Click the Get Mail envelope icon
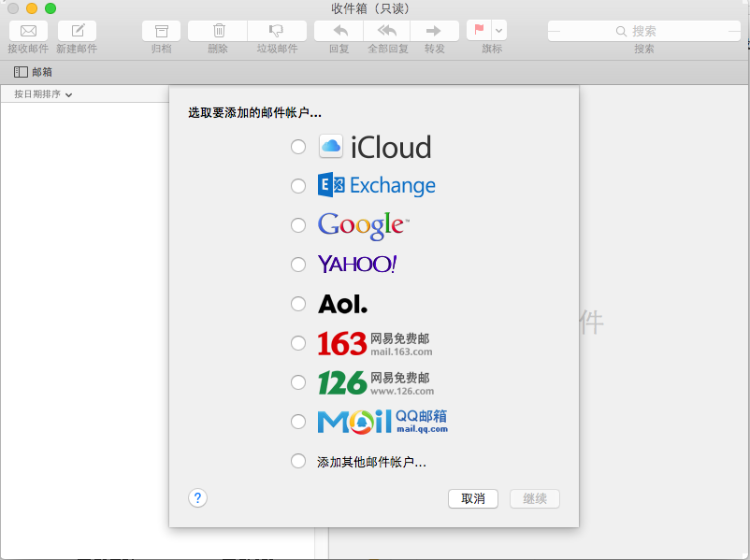The image size is (750, 560). pyautogui.click(x=28, y=31)
